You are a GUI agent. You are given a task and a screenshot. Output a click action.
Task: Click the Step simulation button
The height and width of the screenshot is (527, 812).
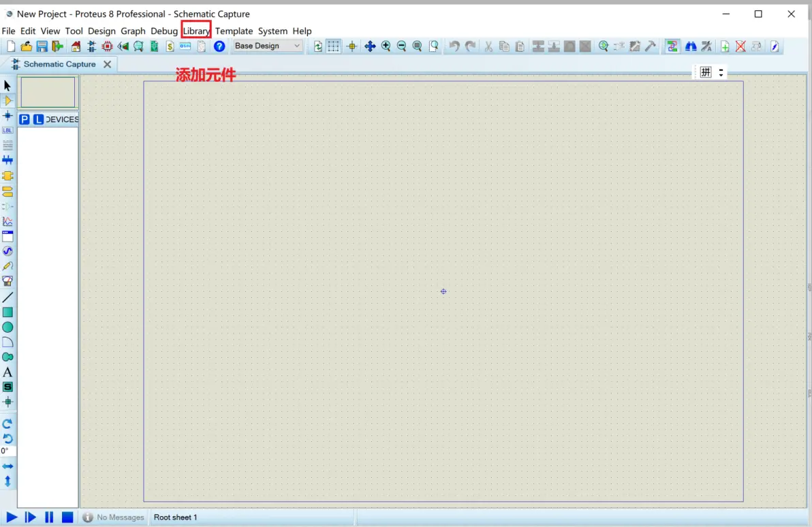click(x=31, y=517)
